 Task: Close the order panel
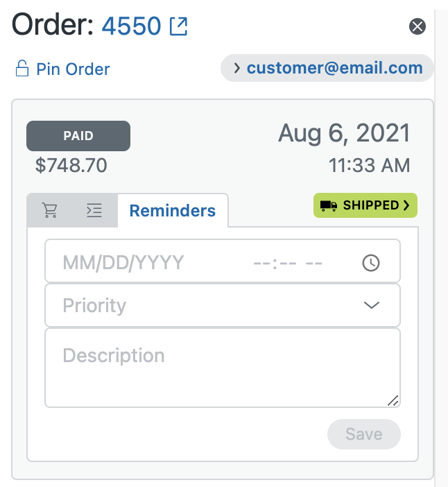(417, 26)
